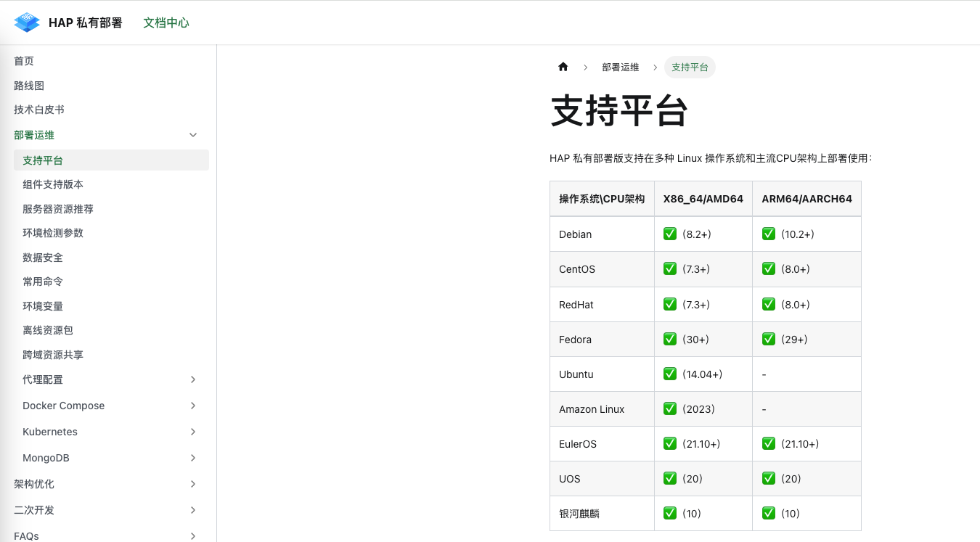Viewport: 980px width, 542px height.
Task: Click green checkmark in EulerOS ARM64 cell
Action: tap(769, 444)
